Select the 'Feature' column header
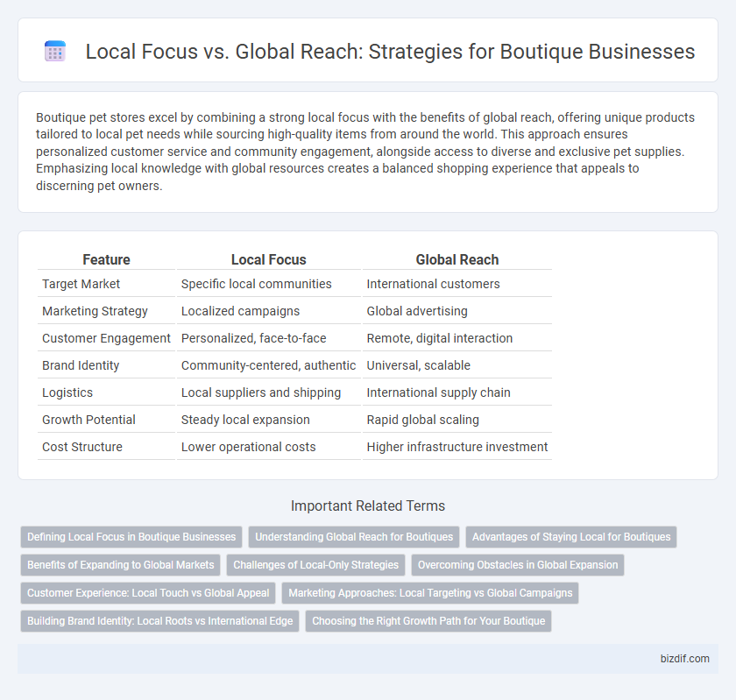Image resolution: width=736 pixels, height=700 pixels. [106, 259]
